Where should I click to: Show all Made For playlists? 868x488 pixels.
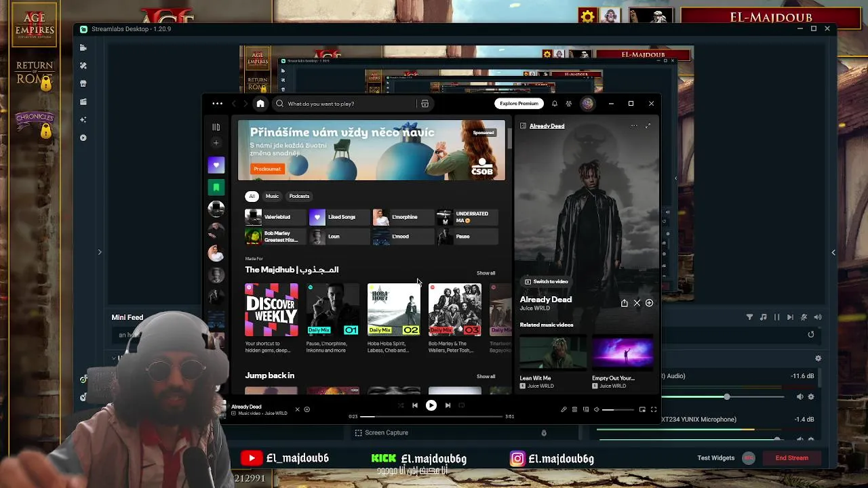click(486, 273)
